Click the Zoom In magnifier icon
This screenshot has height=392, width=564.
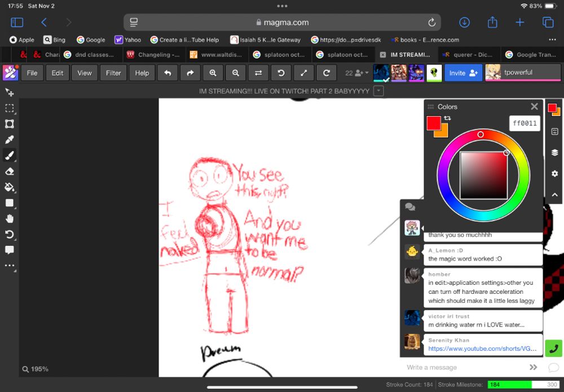(213, 73)
